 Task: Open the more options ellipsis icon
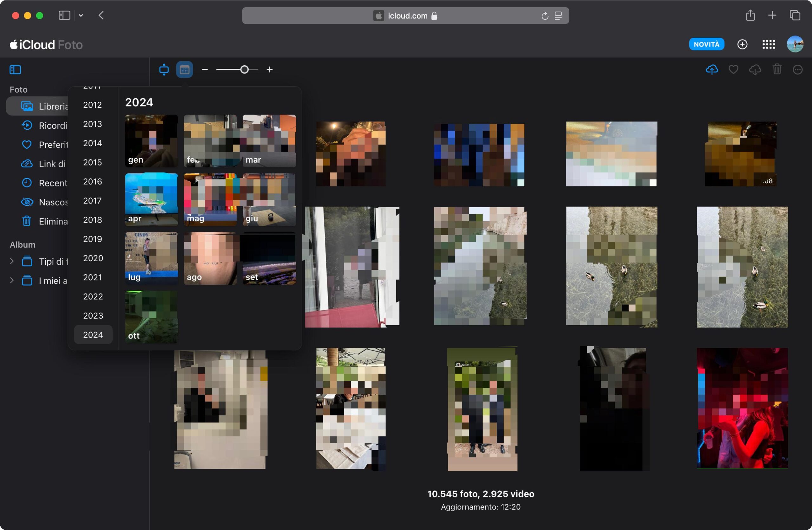797,69
